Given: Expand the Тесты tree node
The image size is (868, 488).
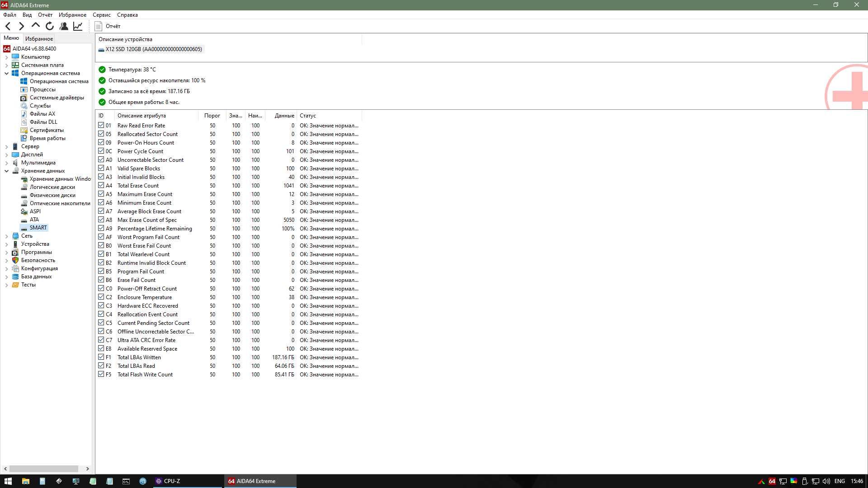Looking at the screenshot, I should click(x=6, y=285).
